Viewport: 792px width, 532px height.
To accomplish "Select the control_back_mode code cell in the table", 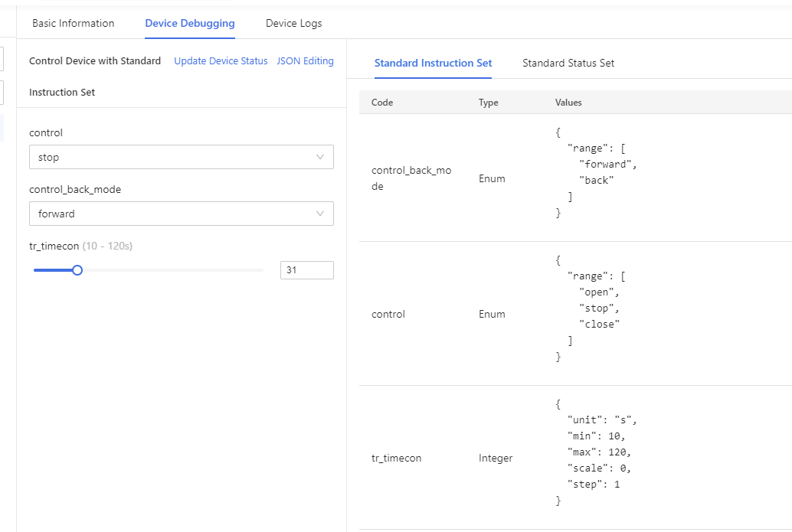I will point(411,178).
